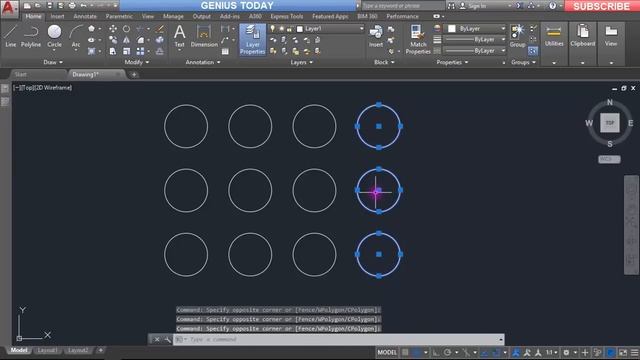
Task: Toggle layer lock padlock icon
Action: (x=289, y=29)
